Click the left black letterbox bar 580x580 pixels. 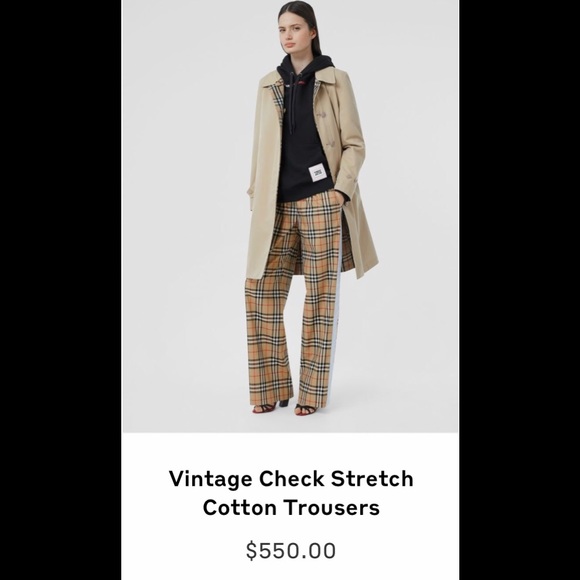tap(61, 290)
